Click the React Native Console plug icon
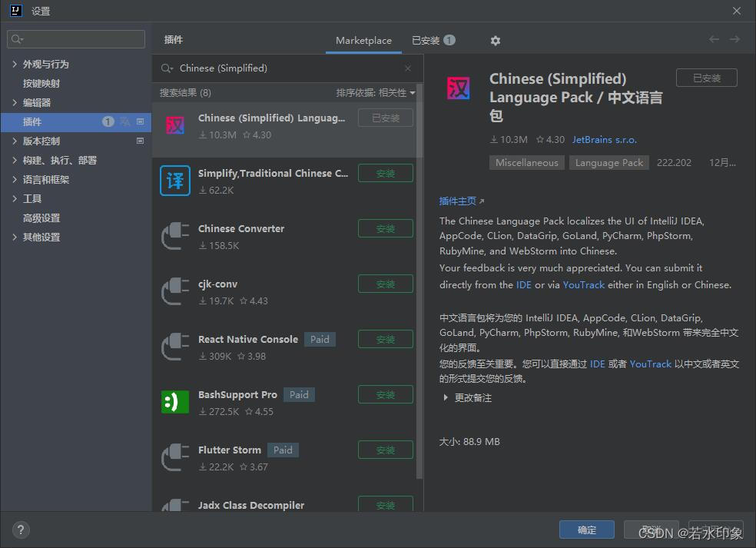Image resolution: width=756 pixels, height=548 pixels. click(x=175, y=347)
